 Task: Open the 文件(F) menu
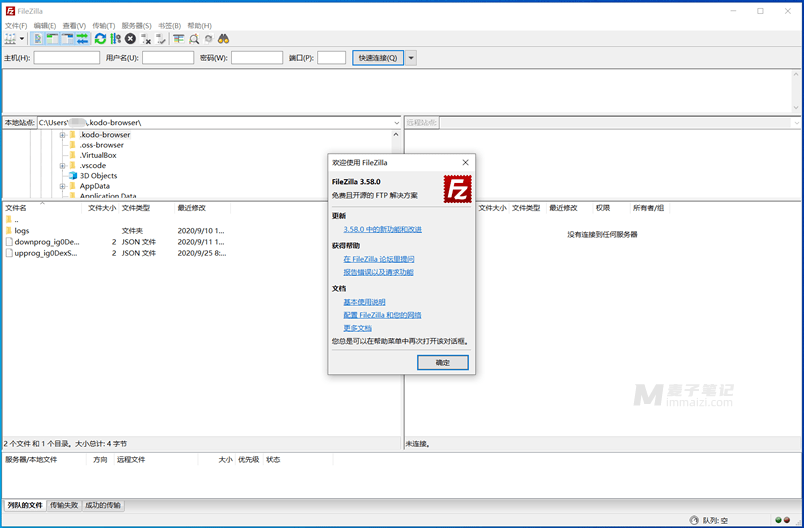coord(16,26)
